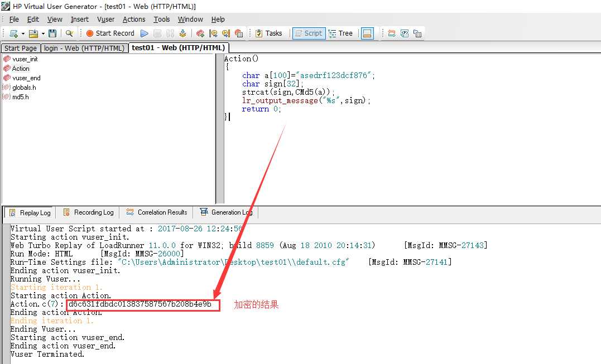Switch to Script view
Screen dimensions: 601x364
[x=309, y=33]
